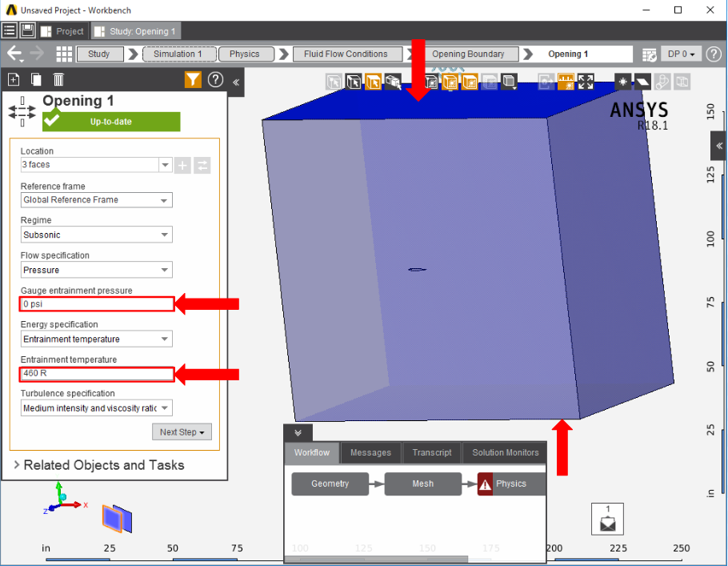Click the page 1 envelope indicator
This screenshot has height=566, width=728.
[607, 519]
